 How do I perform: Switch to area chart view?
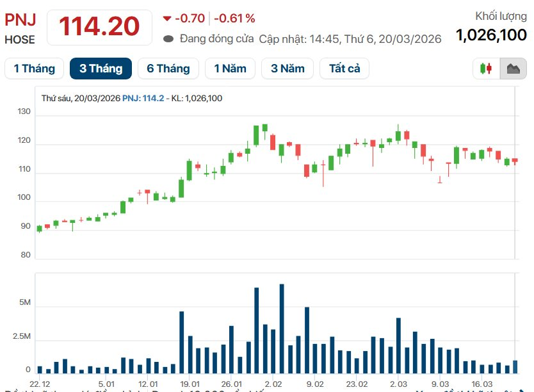click(513, 69)
